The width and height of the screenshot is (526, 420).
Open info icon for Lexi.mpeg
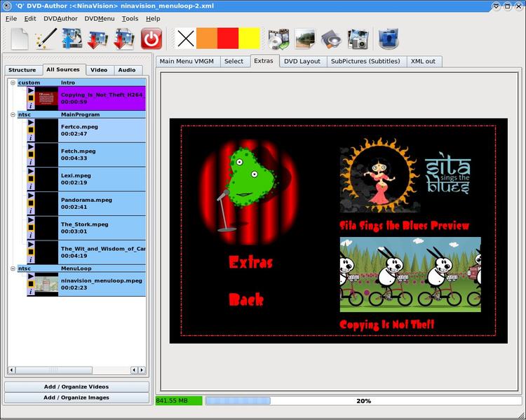[x=31, y=187]
